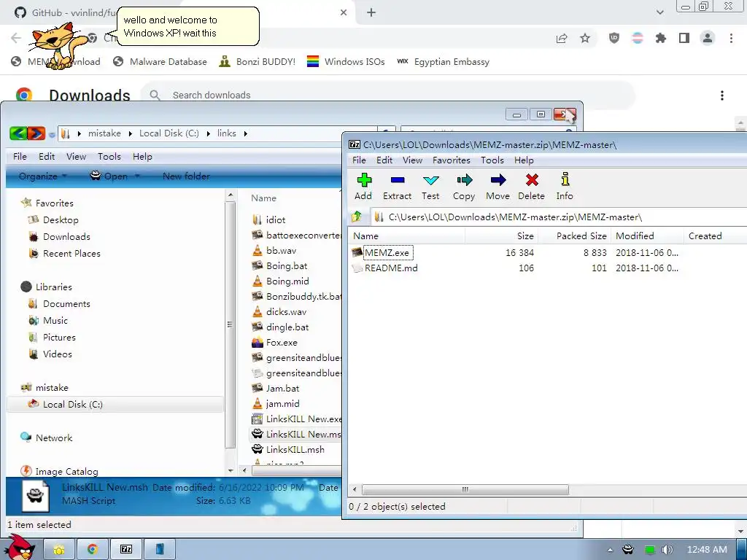Click the Open button in Explorer toolbar
Image resolution: width=747 pixels, height=560 pixels.
click(109, 176)
